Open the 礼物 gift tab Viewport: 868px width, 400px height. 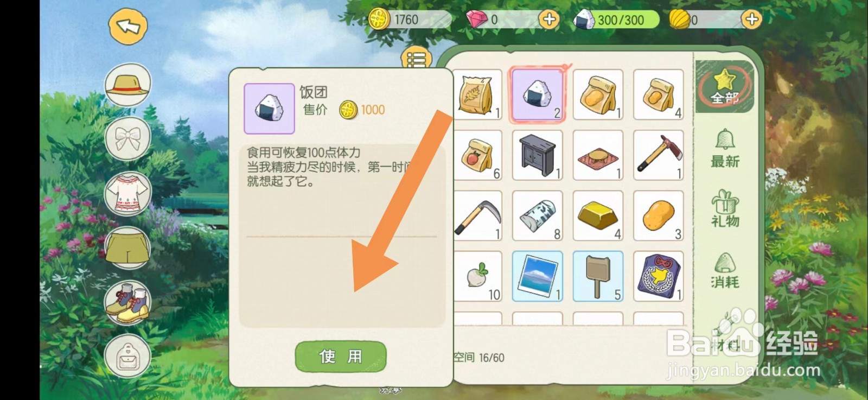725,208
